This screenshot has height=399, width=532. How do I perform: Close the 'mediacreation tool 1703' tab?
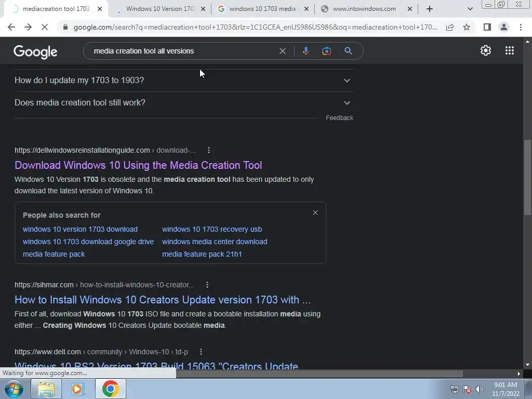(x=100, y=9)
